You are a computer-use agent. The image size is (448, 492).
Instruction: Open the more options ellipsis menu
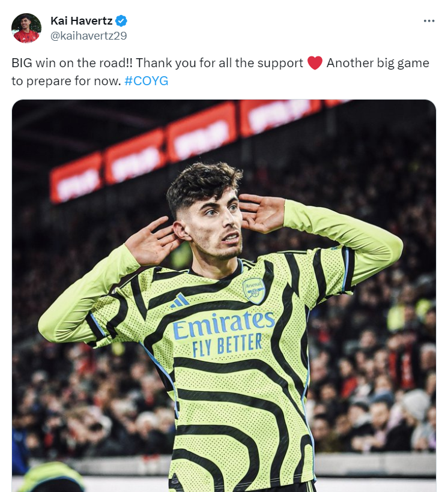(429, 21)
